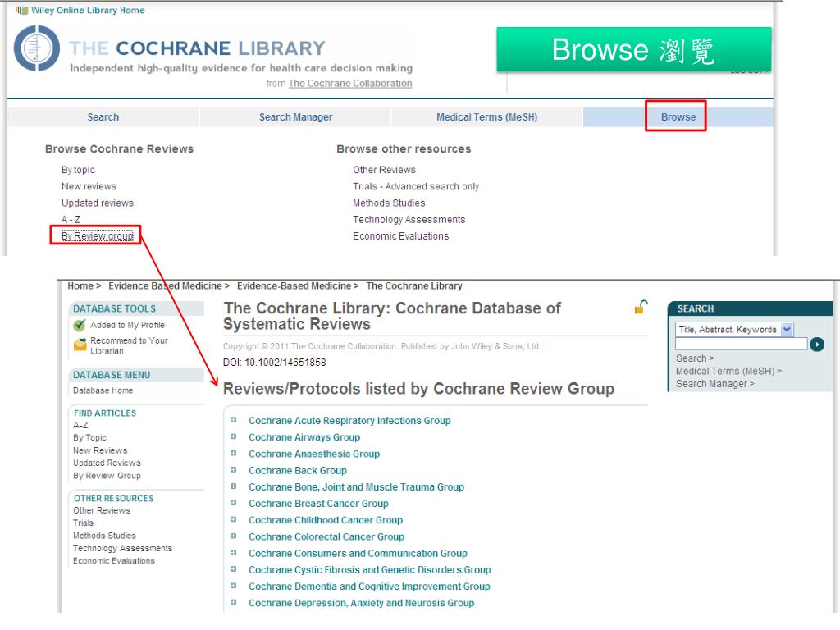Screen dimensions: 840x630
Task: Open New reviews under Browse Cochrane Reviews
Action: click(89, 186)
